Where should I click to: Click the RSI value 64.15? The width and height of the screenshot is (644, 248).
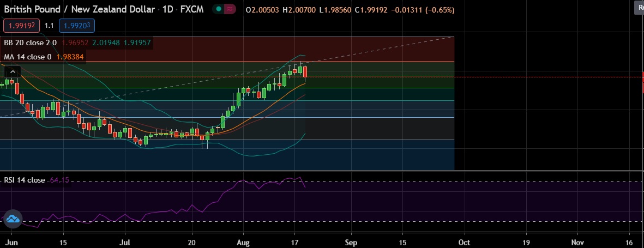pos(59,180)
